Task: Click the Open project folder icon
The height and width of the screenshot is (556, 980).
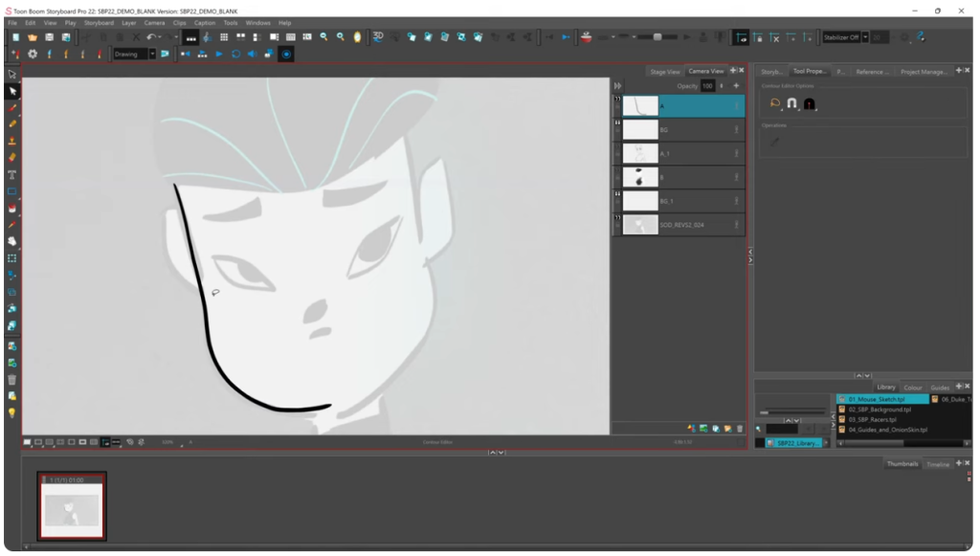Action: coord(32,37)
